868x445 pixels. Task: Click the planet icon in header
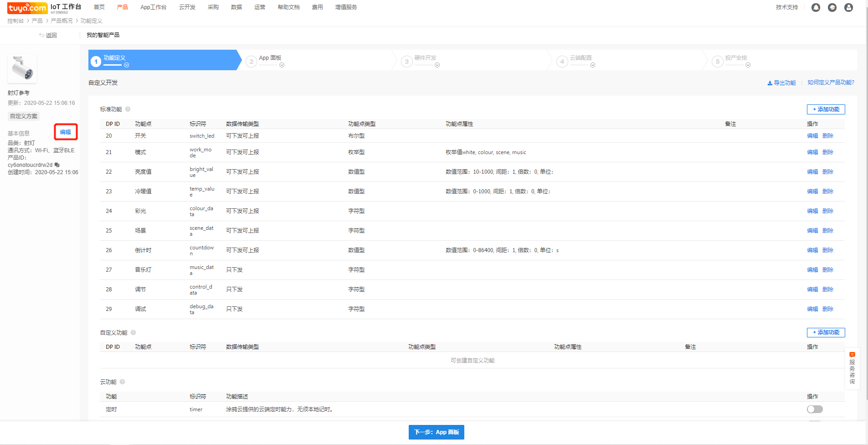pos(832,8)
